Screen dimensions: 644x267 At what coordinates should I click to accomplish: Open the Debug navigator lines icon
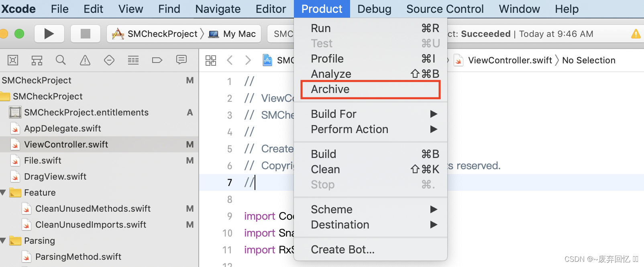(x=133, y=61)
